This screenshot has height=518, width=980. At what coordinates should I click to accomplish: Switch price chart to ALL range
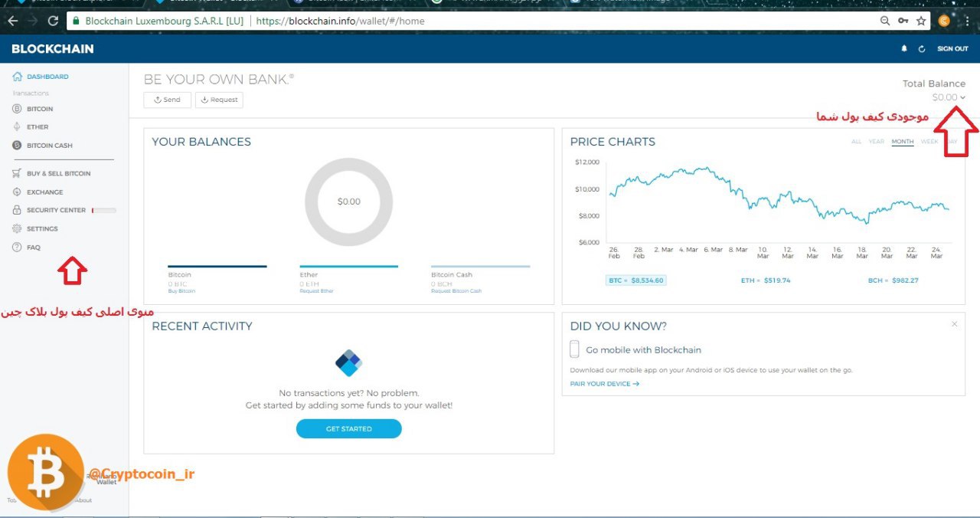[x=856, y=142]
